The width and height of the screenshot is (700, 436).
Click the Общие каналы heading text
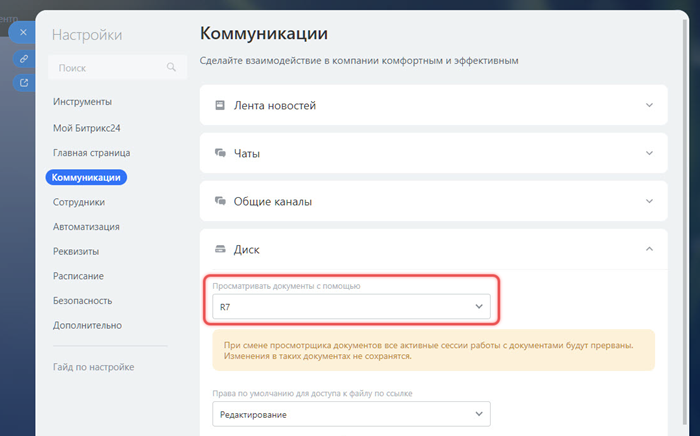click(272, 202)
